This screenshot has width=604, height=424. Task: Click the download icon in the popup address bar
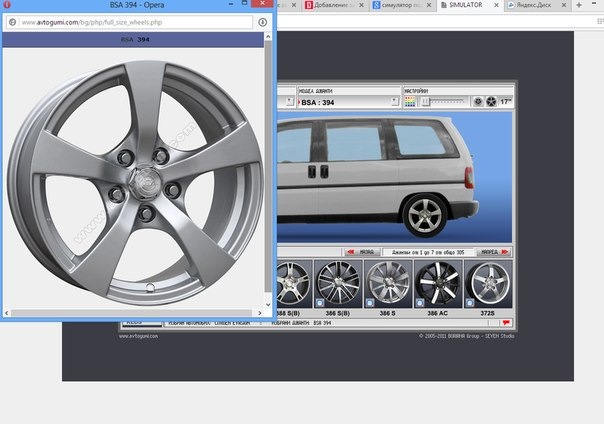coord(263,22)
